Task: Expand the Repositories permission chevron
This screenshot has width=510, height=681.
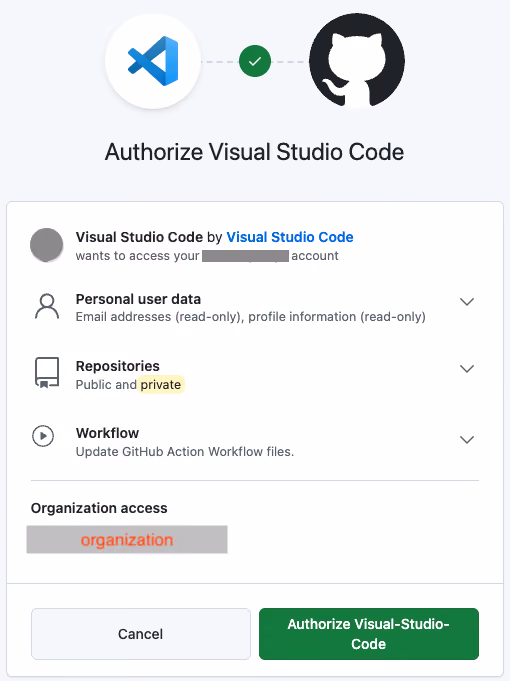Action: [x=467, y=369]
